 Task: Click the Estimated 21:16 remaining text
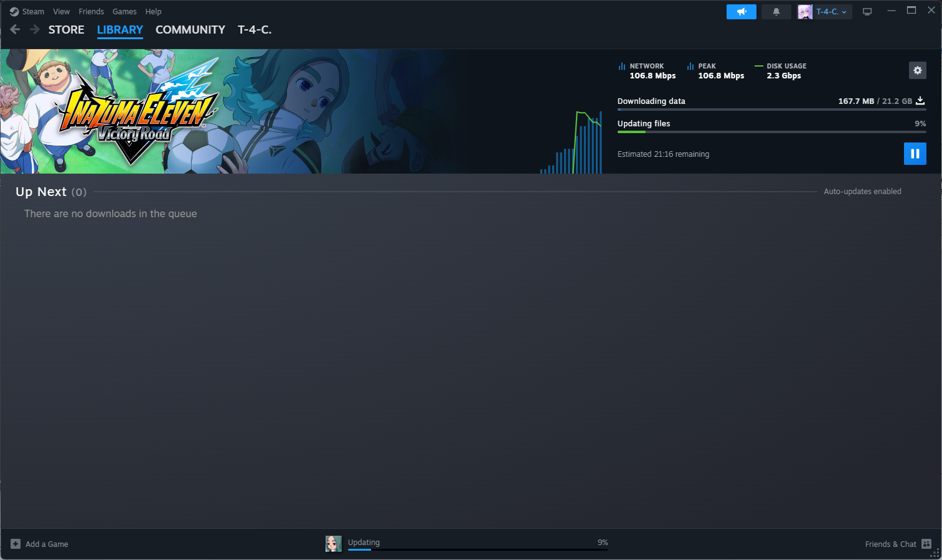tap(663, 154)
